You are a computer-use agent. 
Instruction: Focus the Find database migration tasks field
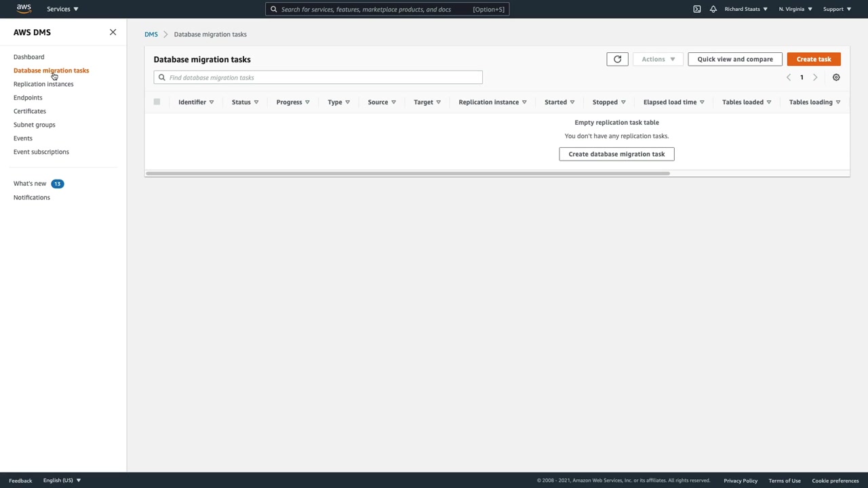(318, 77)
